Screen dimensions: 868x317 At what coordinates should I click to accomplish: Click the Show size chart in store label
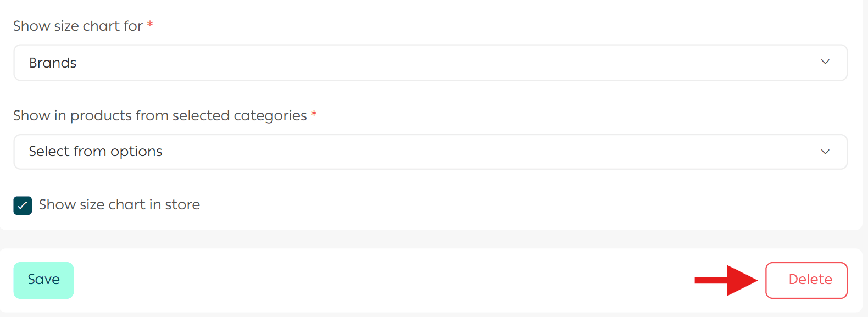click(119, 205)
